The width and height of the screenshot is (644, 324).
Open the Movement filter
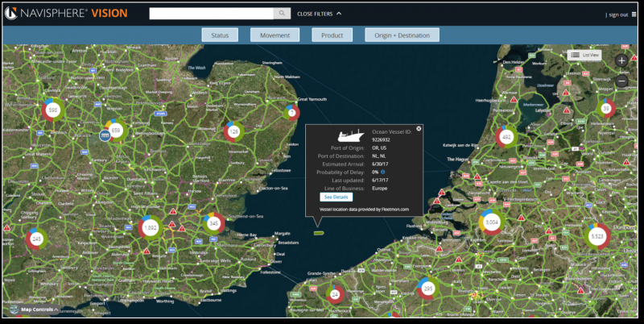275,35
